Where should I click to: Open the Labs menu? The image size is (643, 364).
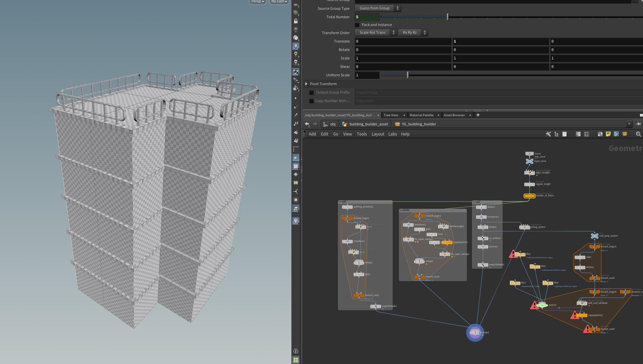pyautogui.click(x=392, y=134)
